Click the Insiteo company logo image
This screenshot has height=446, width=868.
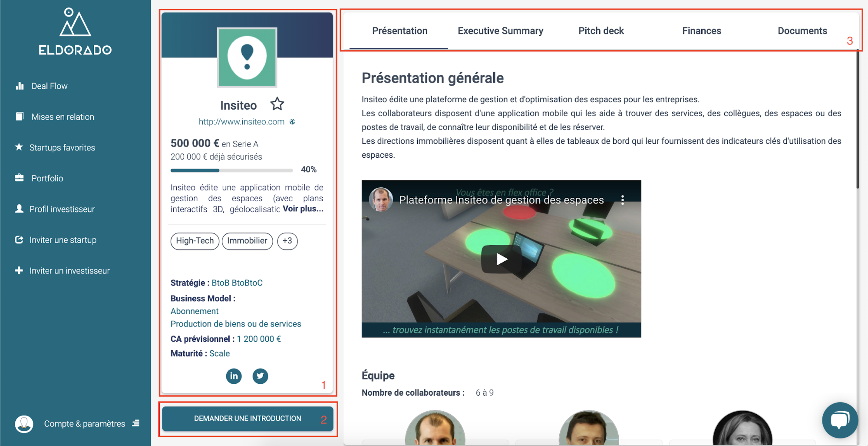[x=247, y=57]
